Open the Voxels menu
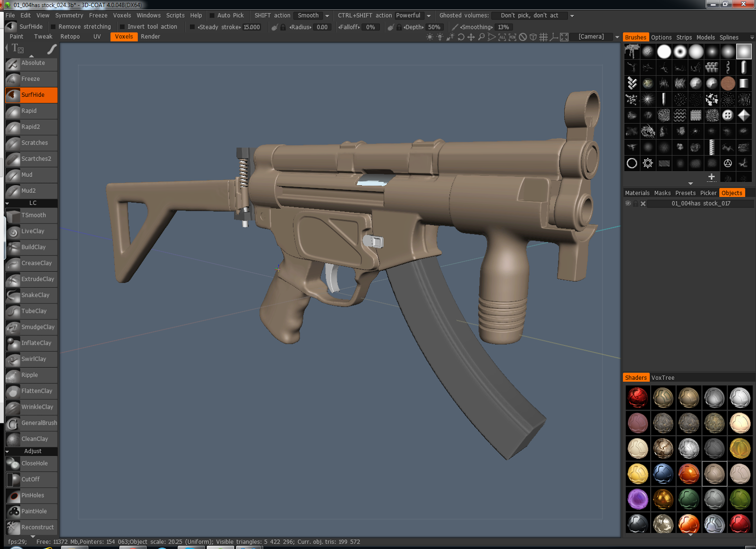The width and height of the screenshot is (756, 549). (x=122, y=16)
